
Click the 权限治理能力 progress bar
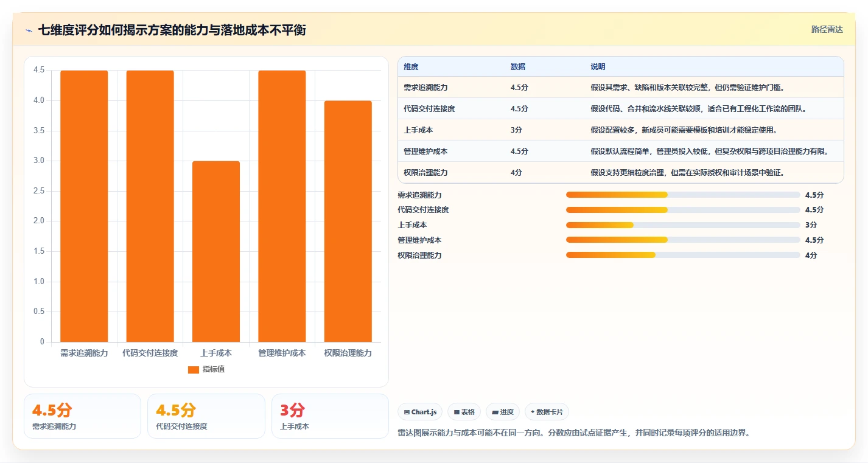click(683, 255)
